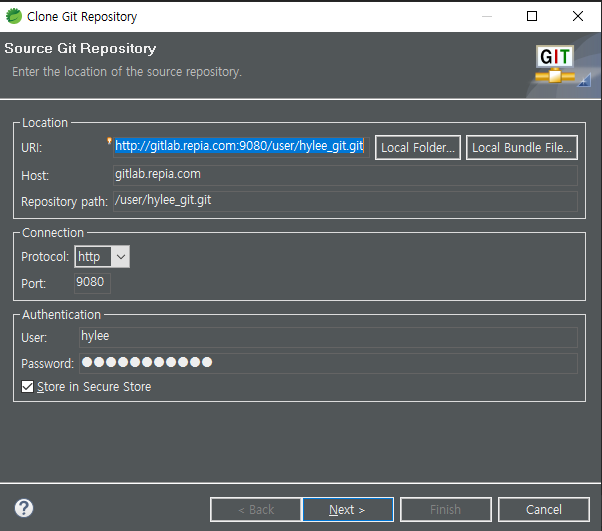Select the Repository path text box
Image resolution: width=602 pixels, height=531 pixels.
pos(344,201)
